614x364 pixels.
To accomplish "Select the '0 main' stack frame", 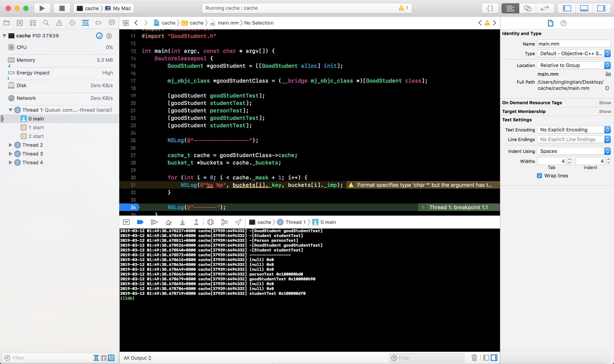I will tap(36, 119).
